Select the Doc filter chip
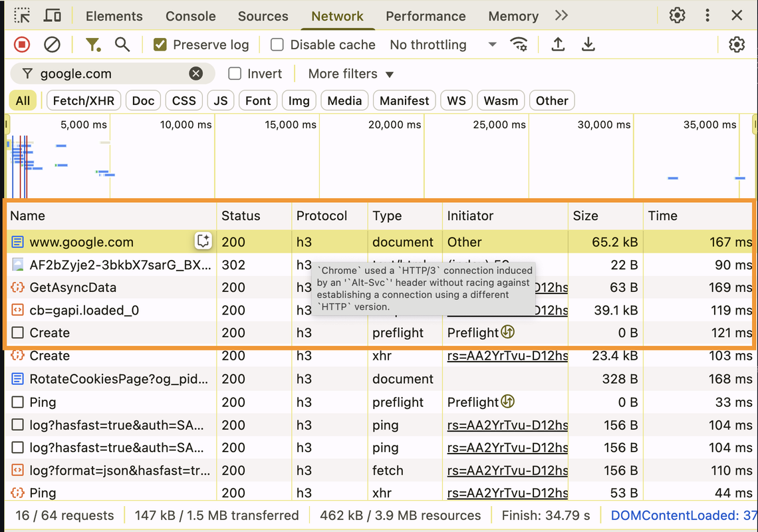The image size is (758, 532). pos(143,100)
